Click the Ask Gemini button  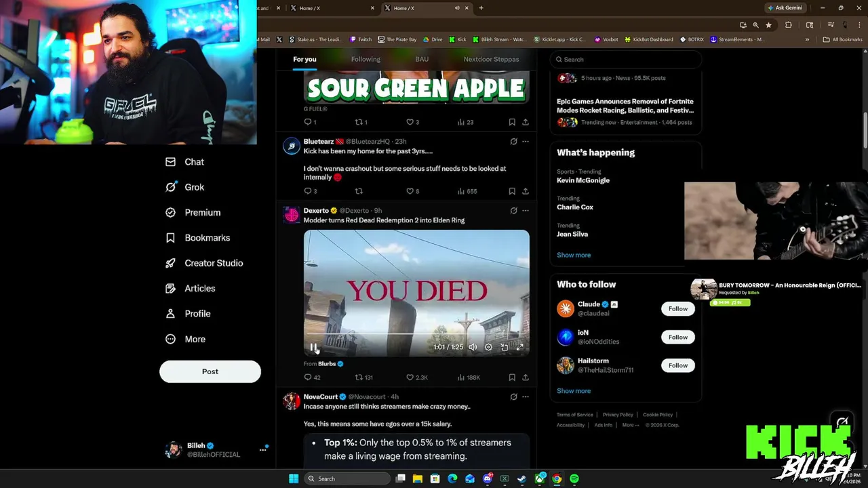tap(785, 8)
